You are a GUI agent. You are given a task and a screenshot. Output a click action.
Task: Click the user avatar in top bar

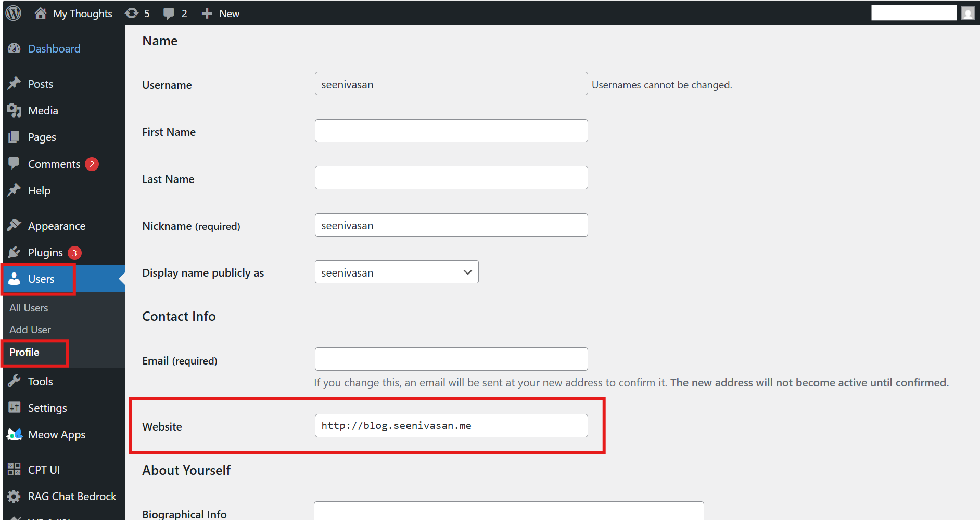[968, 13]
